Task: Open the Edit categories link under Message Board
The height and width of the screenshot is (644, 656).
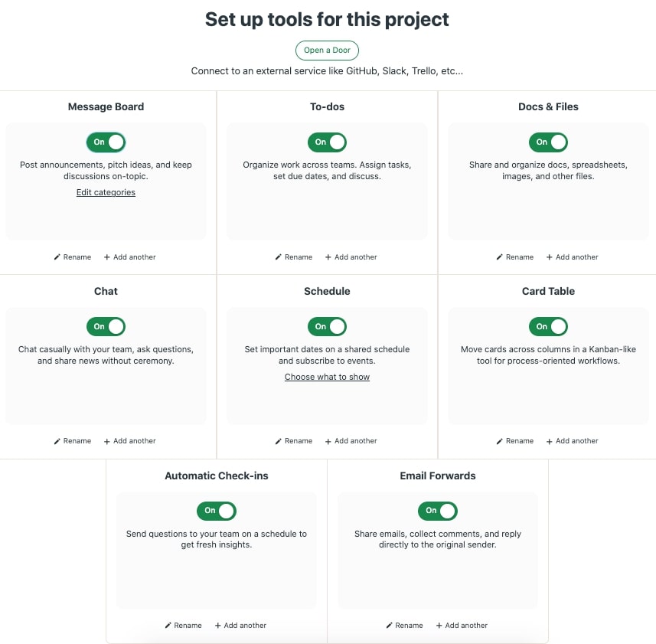Action: pos(106,192)
